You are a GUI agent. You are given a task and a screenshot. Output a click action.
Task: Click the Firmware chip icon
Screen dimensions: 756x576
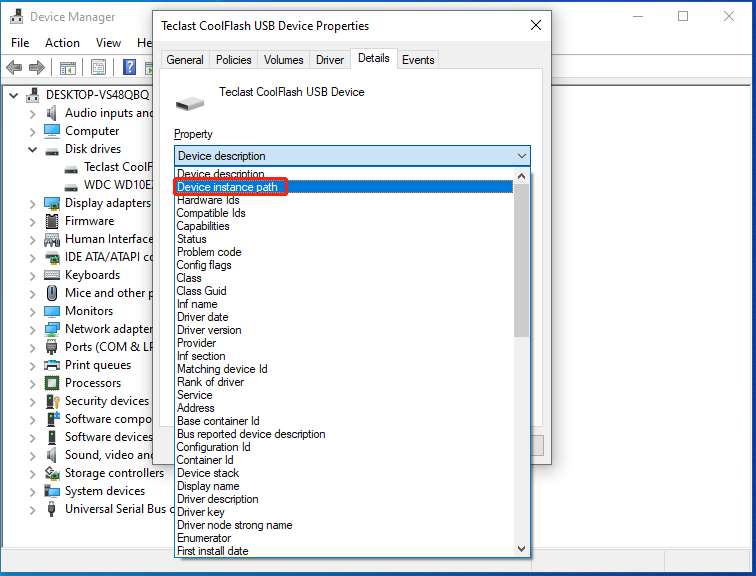point(52,221)
